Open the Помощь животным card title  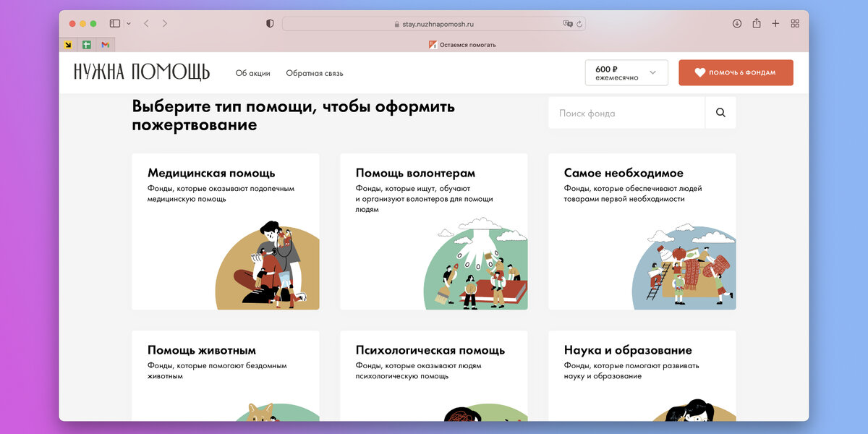point(202,350)
